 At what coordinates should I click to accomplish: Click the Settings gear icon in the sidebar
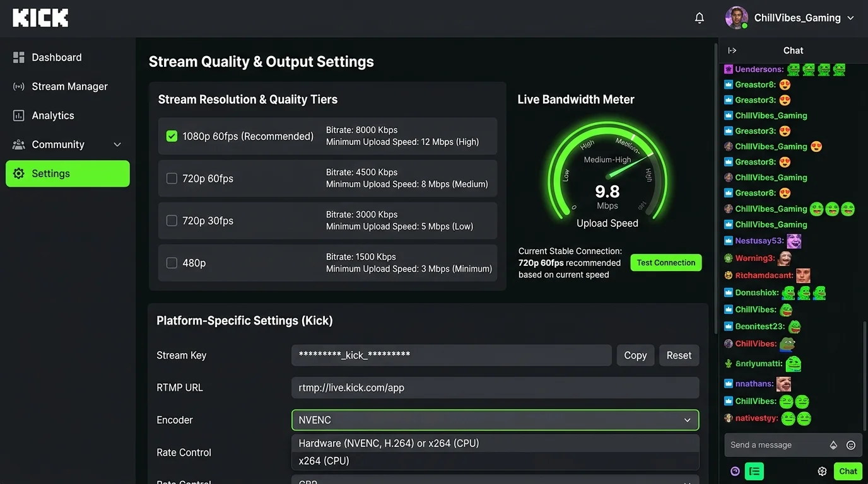click(19, 173)
